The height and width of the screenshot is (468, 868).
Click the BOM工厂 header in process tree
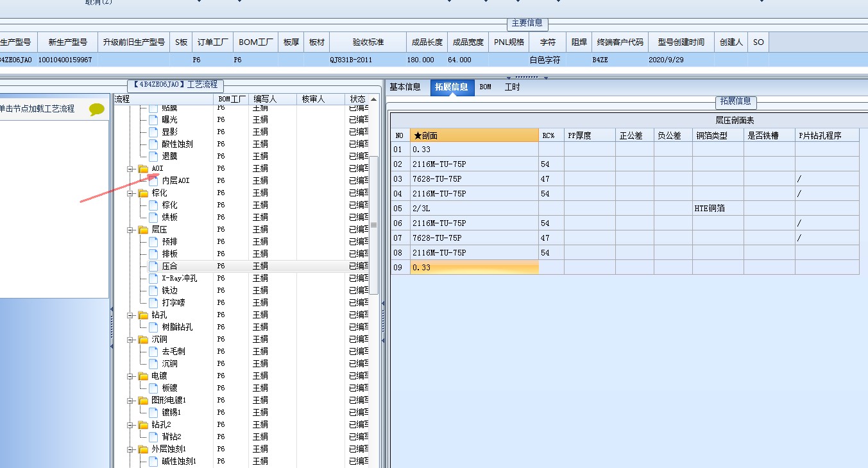230,99
